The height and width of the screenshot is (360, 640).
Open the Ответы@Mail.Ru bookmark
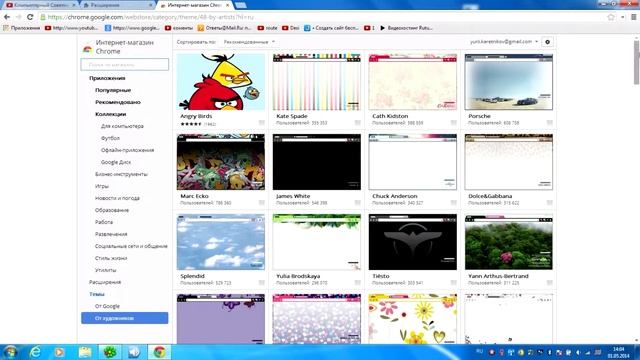coord(224,28)
